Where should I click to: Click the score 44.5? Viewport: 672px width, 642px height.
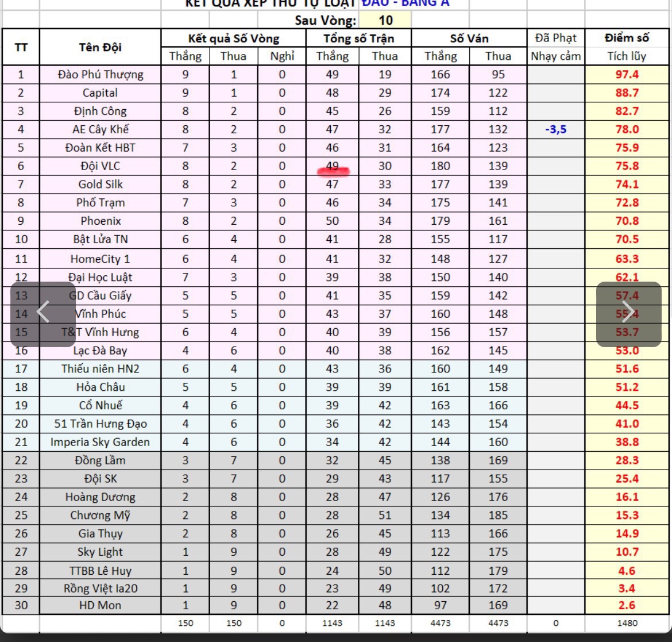coord(627,406)
